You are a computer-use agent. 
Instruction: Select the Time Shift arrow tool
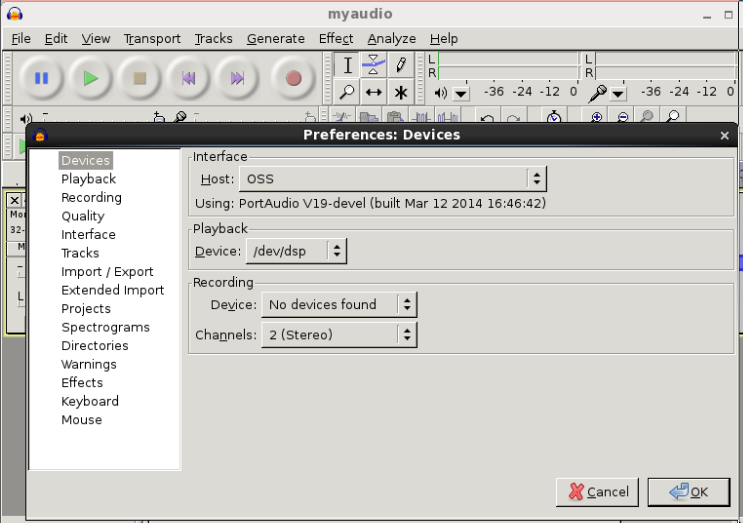(x=373, y=92)
